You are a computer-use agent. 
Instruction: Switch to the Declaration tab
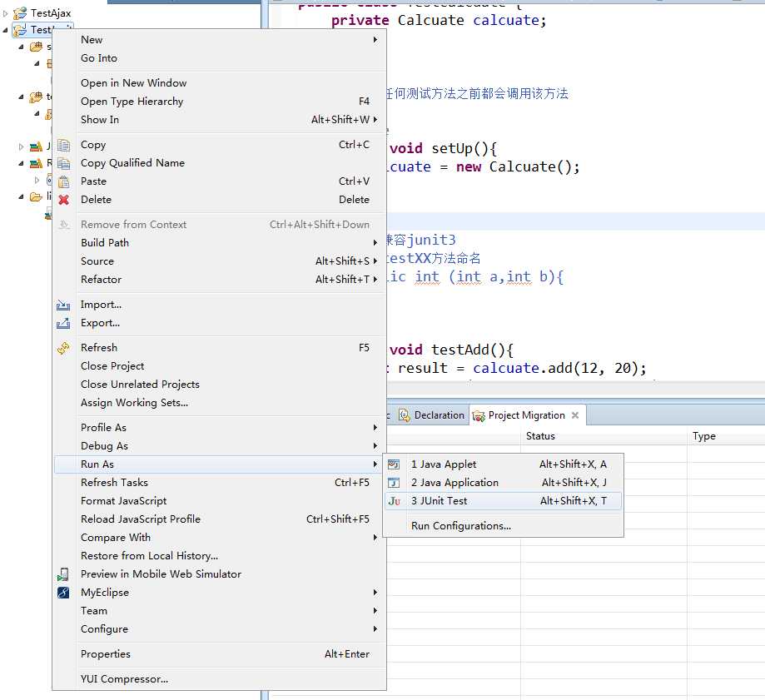point(432,415)
